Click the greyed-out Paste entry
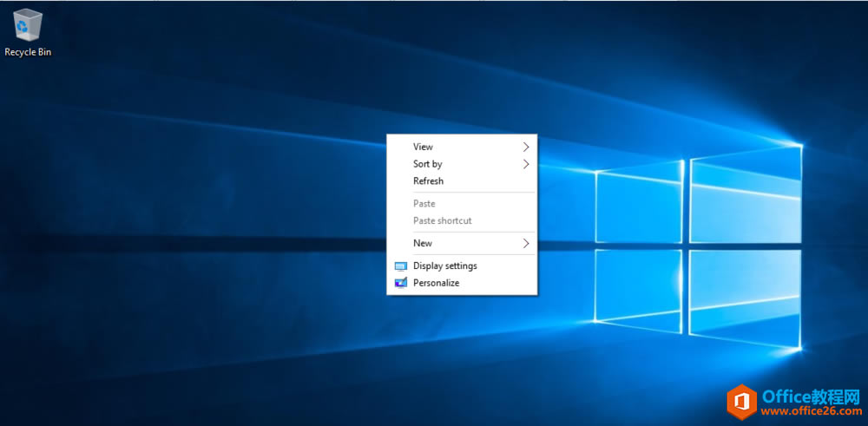 click(462, 204)
